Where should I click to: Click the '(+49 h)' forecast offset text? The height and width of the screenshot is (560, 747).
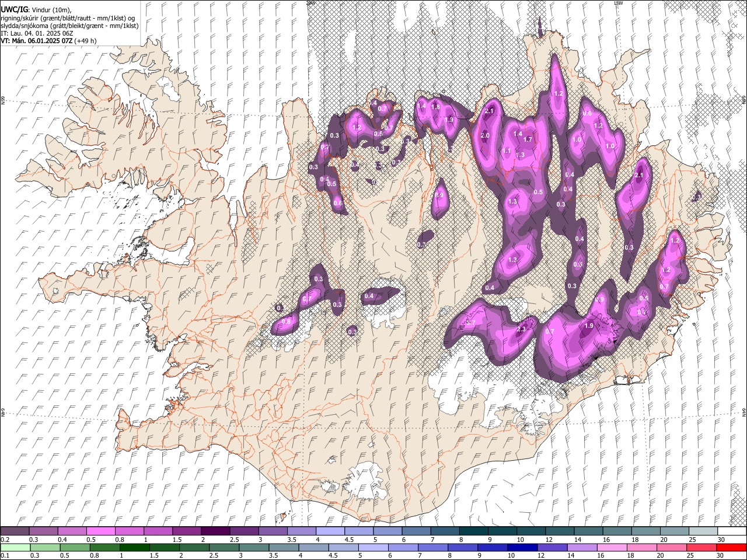tap(86, 41)
